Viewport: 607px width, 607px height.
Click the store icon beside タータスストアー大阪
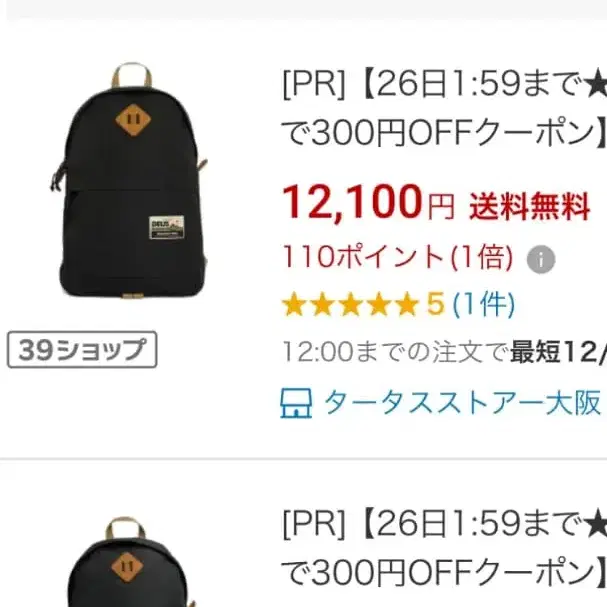pyautogui.click(x=296, y=403)
